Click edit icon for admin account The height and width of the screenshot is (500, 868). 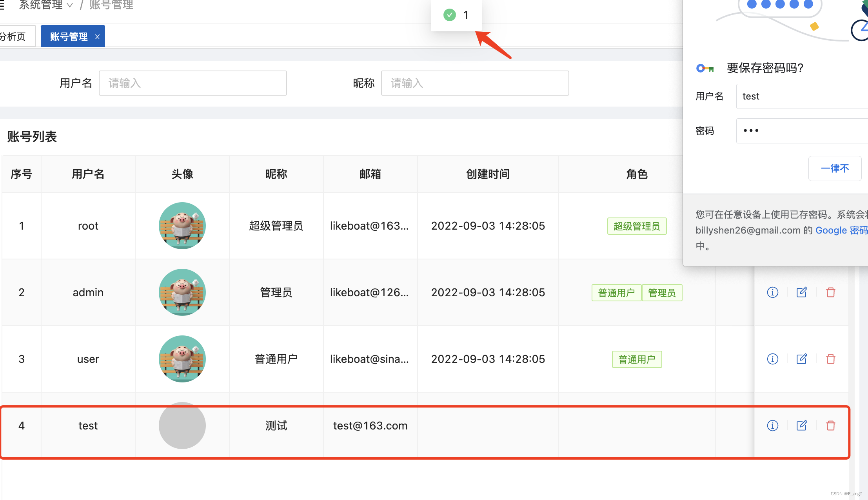[802, 292]
